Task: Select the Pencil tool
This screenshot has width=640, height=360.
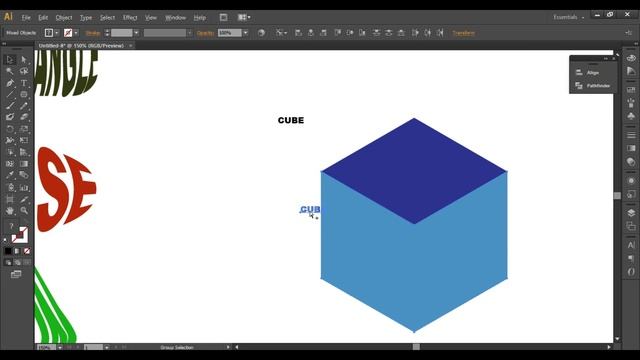Action: click(x=24, y=106)
